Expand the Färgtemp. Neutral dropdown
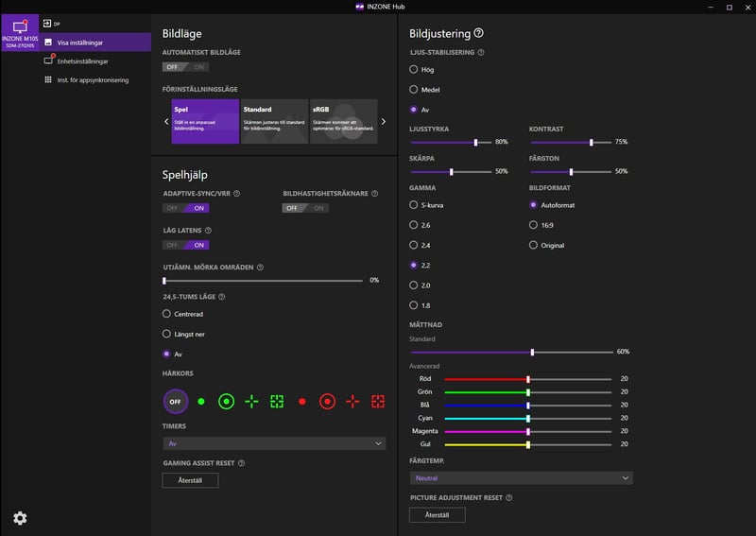This screenshot has height=536, width=756. [x=521, y=478]
